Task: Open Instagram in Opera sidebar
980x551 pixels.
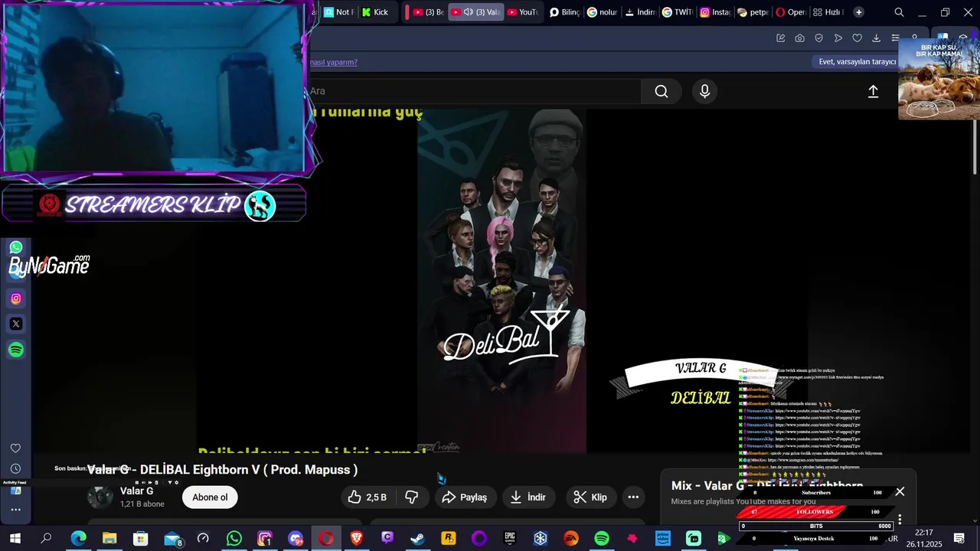Action: tap(16, 298)
